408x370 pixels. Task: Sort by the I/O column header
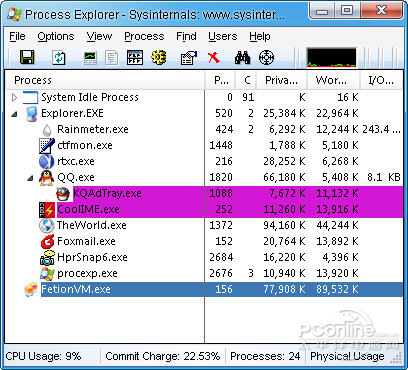point(381,80)
